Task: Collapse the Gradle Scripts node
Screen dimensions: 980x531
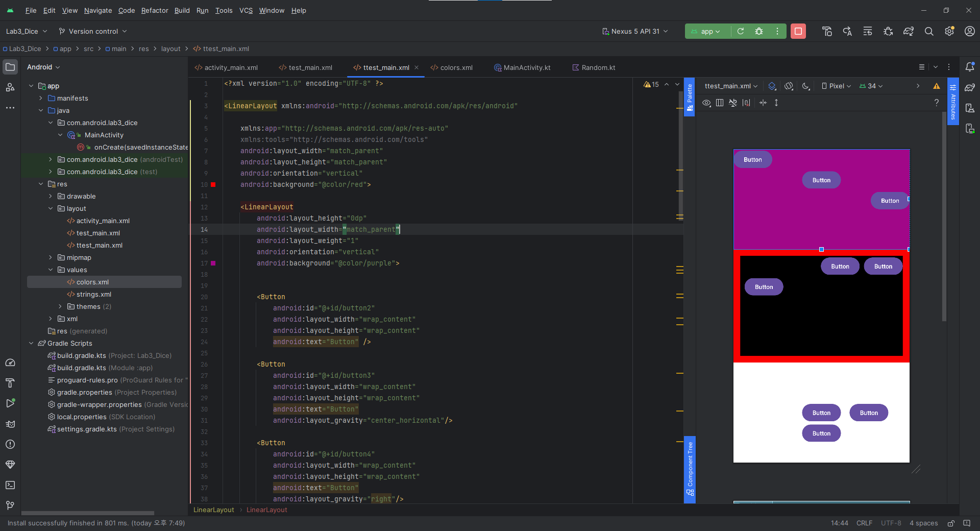Action: (31, 343)
